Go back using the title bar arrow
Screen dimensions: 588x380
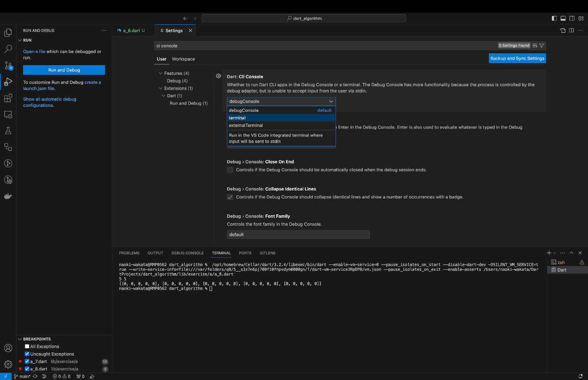[x=185, y=18]
